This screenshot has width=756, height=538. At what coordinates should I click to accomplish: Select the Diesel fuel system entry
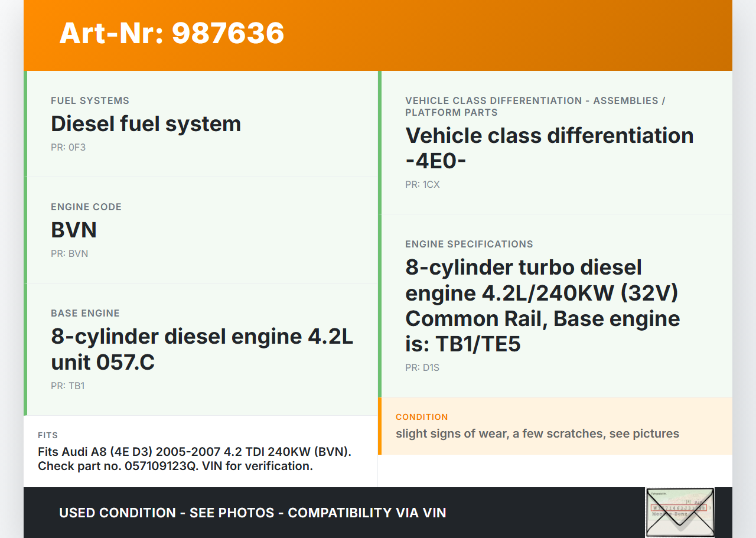coord(146,124)
